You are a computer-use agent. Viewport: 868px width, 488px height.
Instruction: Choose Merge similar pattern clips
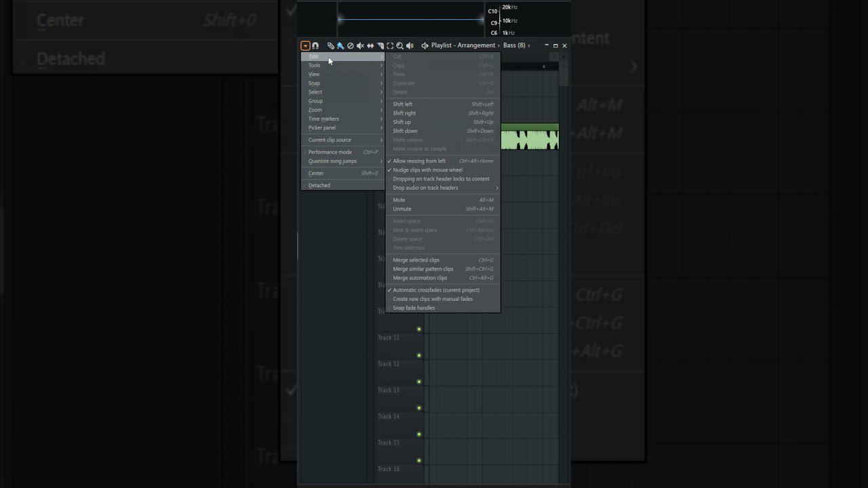443,268
